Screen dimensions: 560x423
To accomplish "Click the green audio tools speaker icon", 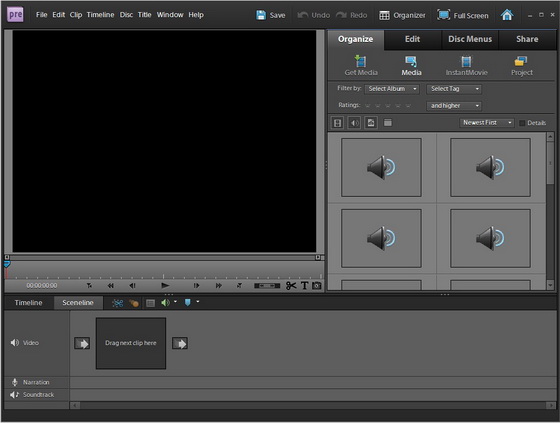I will tap(165, 303).
